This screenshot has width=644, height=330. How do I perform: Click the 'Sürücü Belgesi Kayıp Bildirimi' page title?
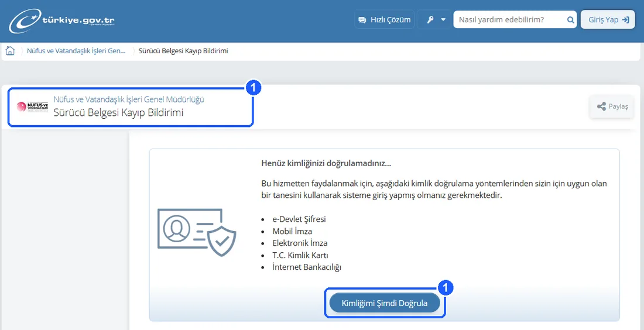pyautogui.click(x=118, y=112)
